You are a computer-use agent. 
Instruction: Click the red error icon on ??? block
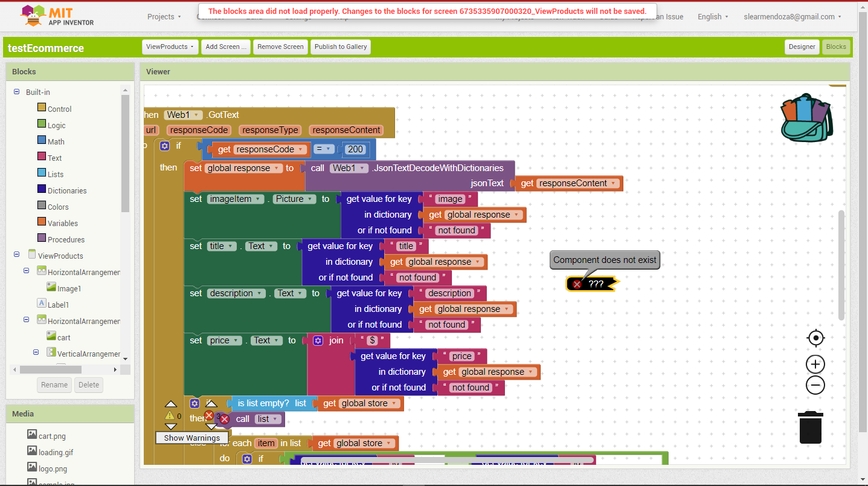(577, 284)
